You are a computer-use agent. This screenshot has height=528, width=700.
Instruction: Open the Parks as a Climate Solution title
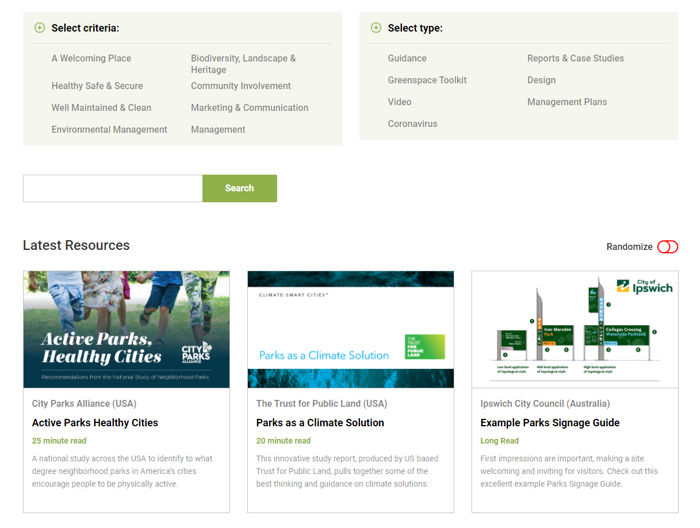point(320,423)
